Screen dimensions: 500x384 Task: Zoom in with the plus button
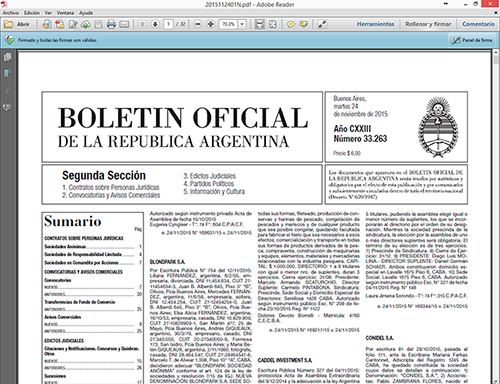pos(210,24)
